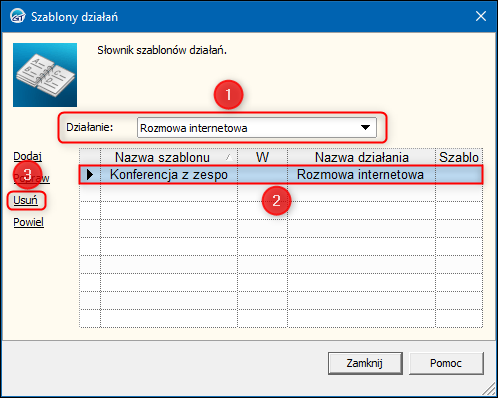Click the Zamknij button
Viewport: 498px width, 398px height.
[365, 363]
